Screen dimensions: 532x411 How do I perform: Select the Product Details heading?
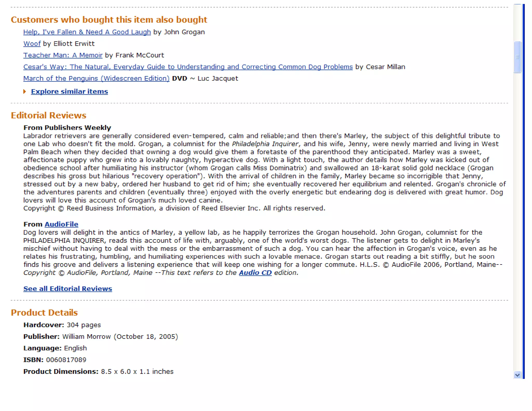(x=44, y=313)
